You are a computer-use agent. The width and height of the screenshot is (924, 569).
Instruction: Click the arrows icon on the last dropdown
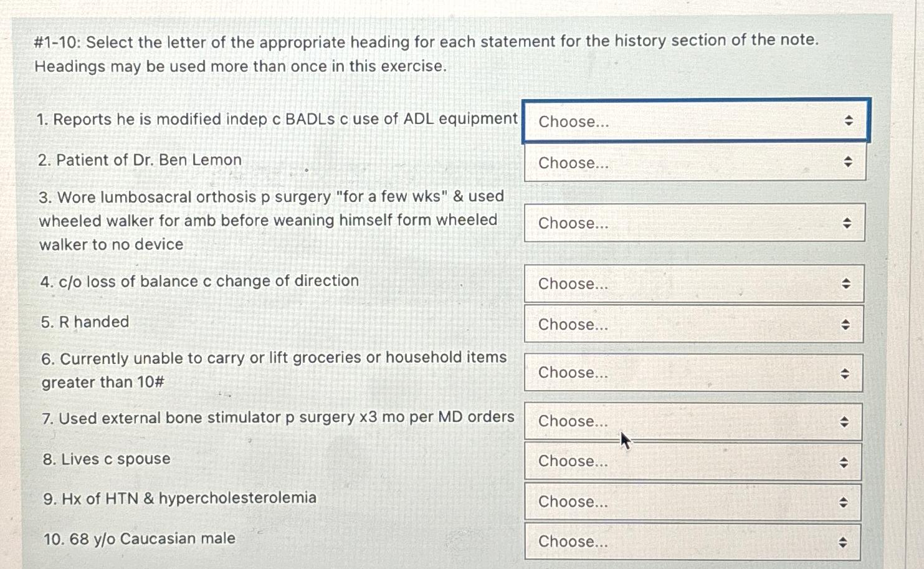(843, 542)
